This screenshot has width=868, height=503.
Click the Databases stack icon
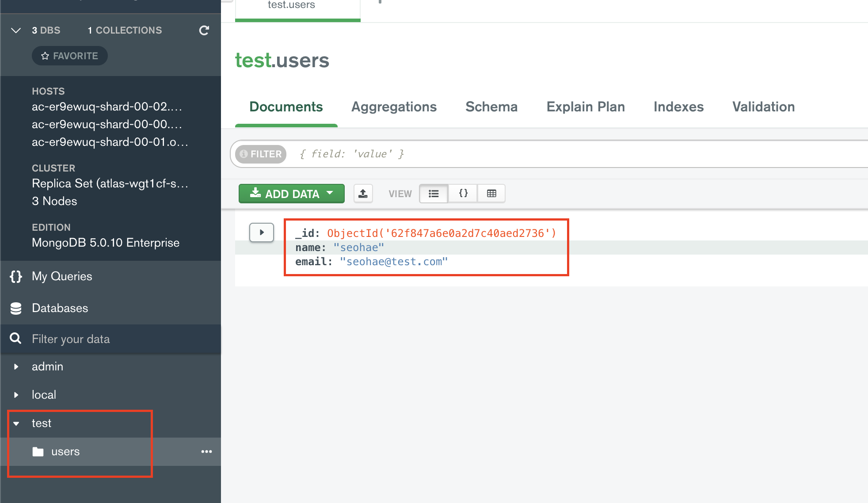point(16,308)
